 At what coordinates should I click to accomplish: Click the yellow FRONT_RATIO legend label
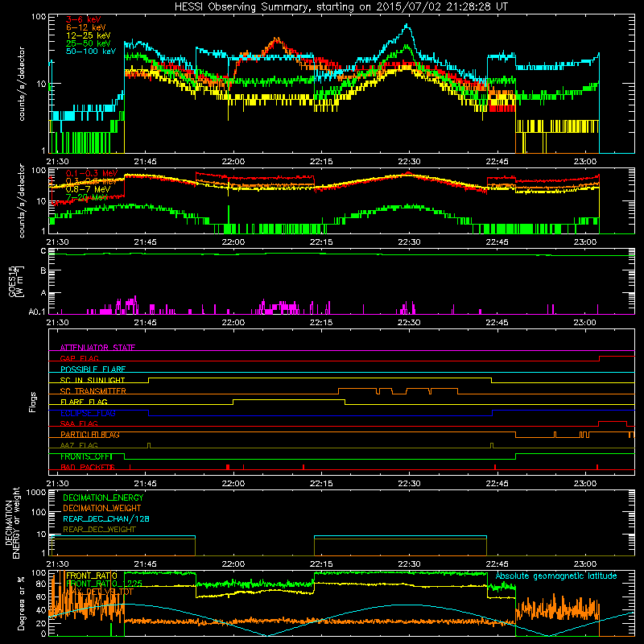(92, 576)
